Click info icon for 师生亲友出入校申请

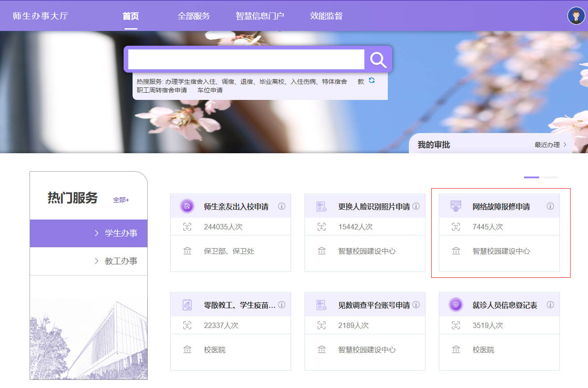tap(282, 206)
